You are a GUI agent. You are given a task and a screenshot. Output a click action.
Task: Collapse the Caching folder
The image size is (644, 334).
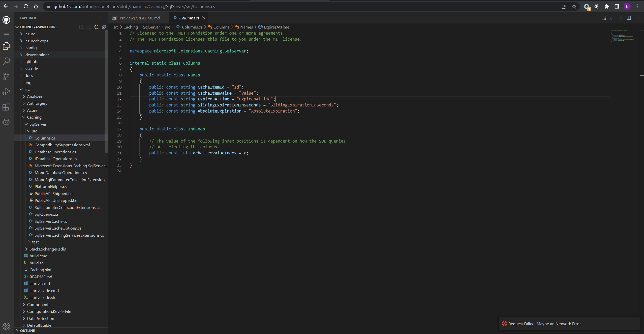(61, 117)
